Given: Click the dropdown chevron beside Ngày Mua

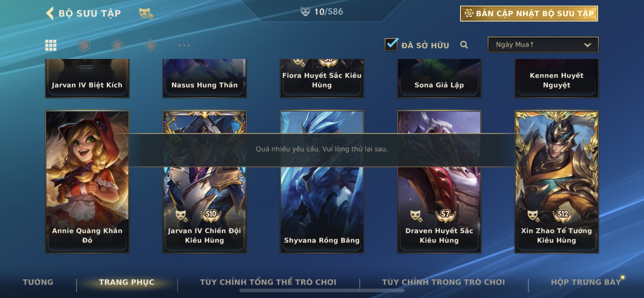Looking at the screenshot, I should pos(587,45).
